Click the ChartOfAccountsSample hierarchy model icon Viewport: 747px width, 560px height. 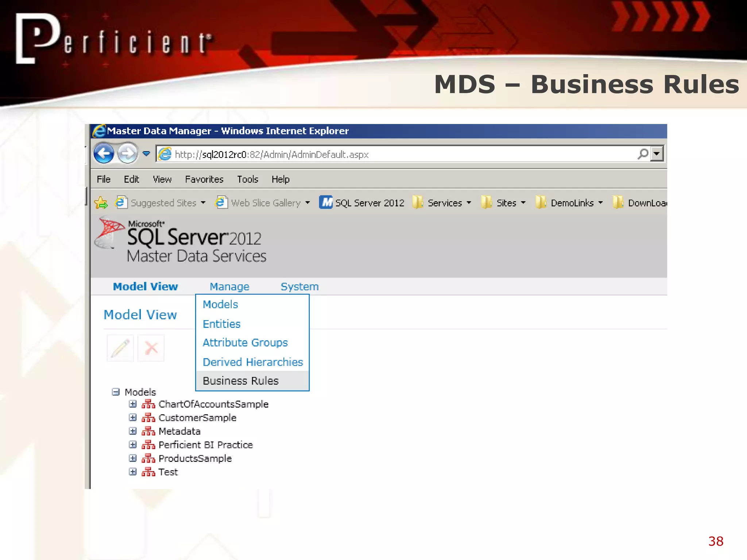[148, 404]
